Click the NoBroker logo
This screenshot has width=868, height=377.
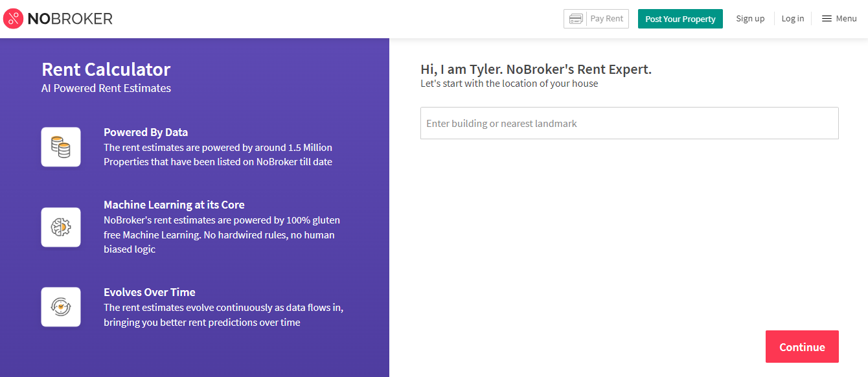[58, 19]
